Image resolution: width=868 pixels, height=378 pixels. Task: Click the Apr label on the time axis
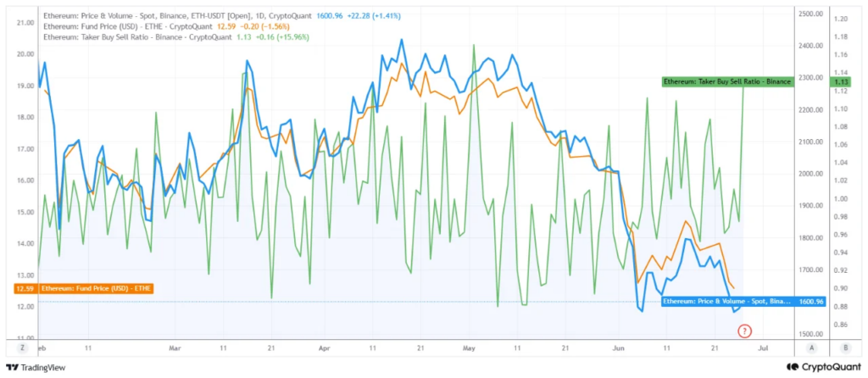pos(325,348)
